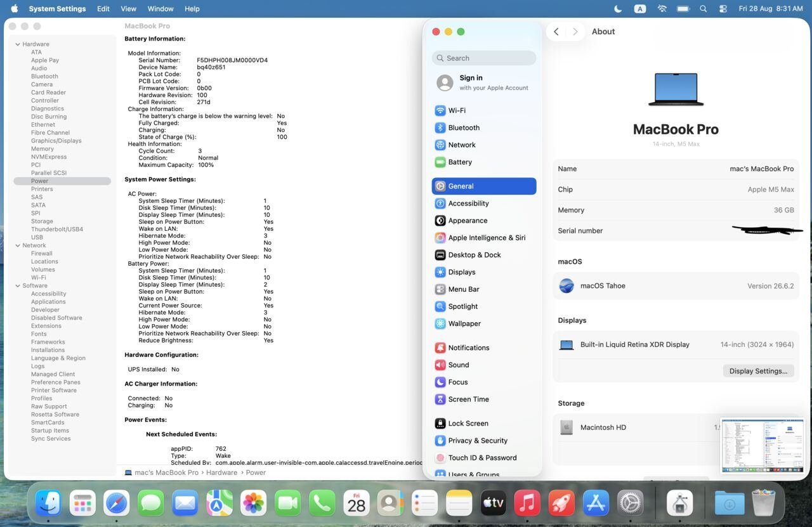Select Applications under Software

coord(48,302)
